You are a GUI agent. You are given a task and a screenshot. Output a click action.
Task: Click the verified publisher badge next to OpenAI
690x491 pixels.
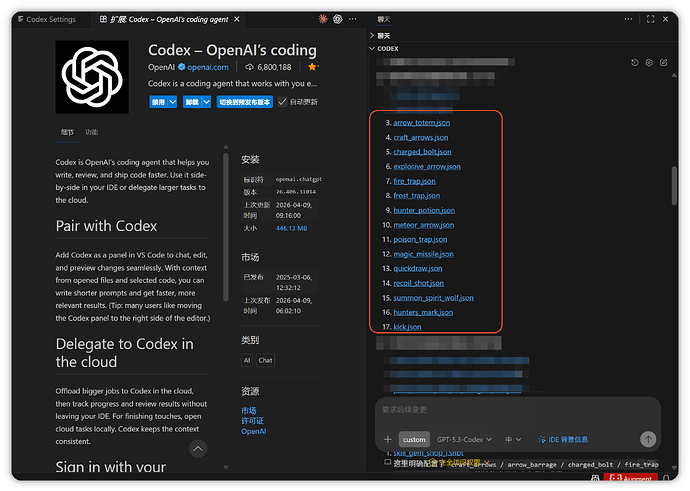point(181,67)
